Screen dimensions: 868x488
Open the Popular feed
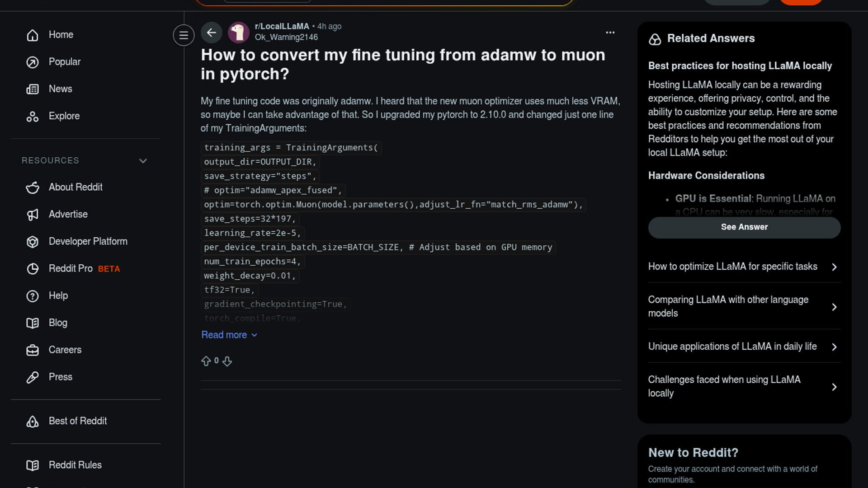tap(64, 62)
